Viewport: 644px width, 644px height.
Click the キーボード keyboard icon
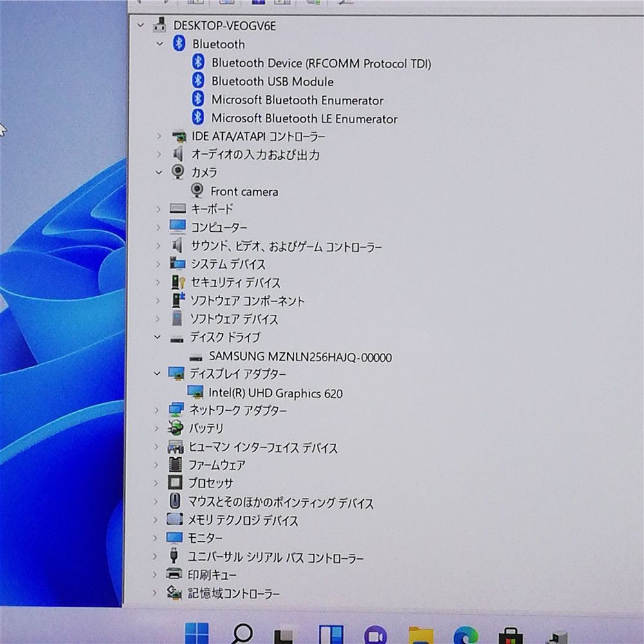pos(178,209)
